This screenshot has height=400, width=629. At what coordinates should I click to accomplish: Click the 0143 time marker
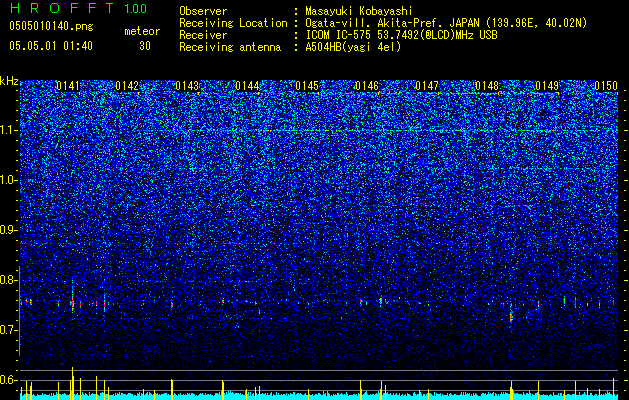pos(187,86)
